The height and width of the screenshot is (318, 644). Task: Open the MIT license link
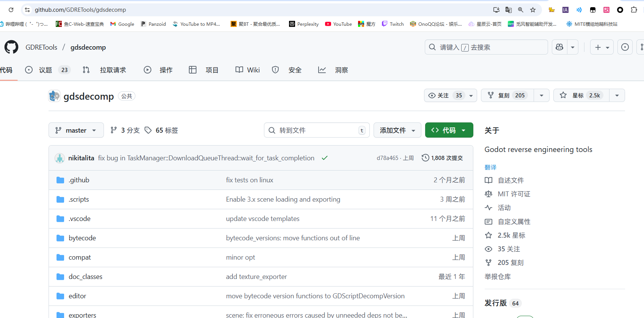(x=514, y=194)
